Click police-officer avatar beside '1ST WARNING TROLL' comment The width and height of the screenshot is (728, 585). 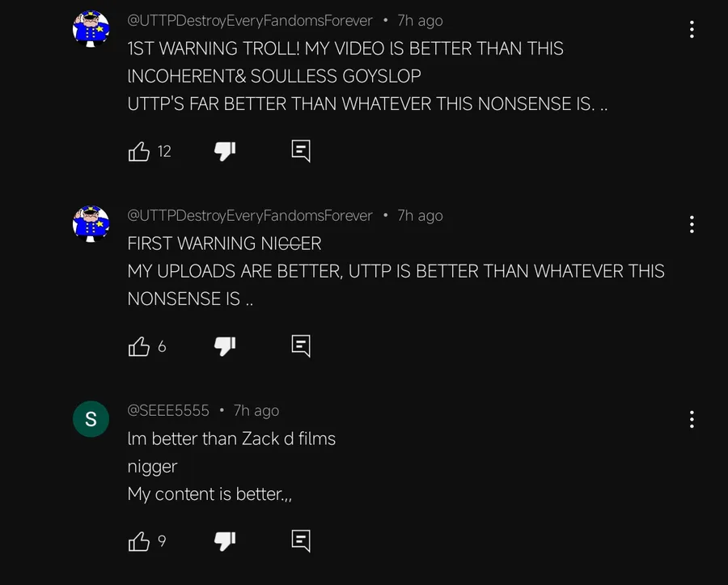pyautogui.click(x=91, y=29)
